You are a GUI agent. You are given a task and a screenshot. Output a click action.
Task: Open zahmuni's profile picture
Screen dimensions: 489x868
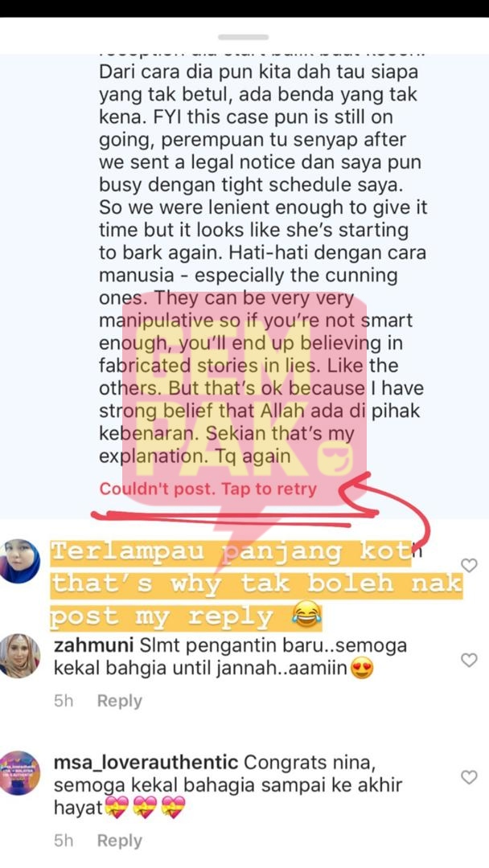[x=20, y=656]
